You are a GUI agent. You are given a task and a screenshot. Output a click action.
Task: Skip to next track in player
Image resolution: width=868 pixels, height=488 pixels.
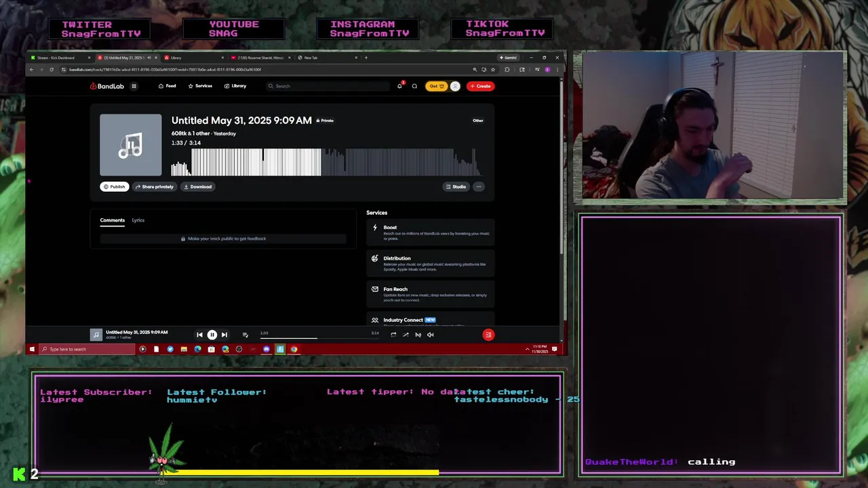[x=224, y=335]
